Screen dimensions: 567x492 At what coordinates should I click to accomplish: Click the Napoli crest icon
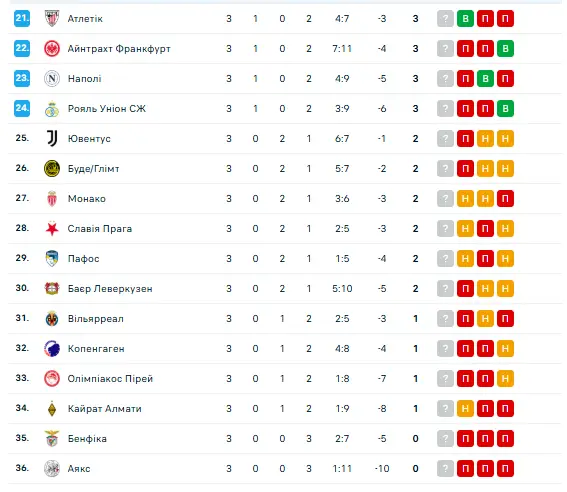(x=52, y=78)
